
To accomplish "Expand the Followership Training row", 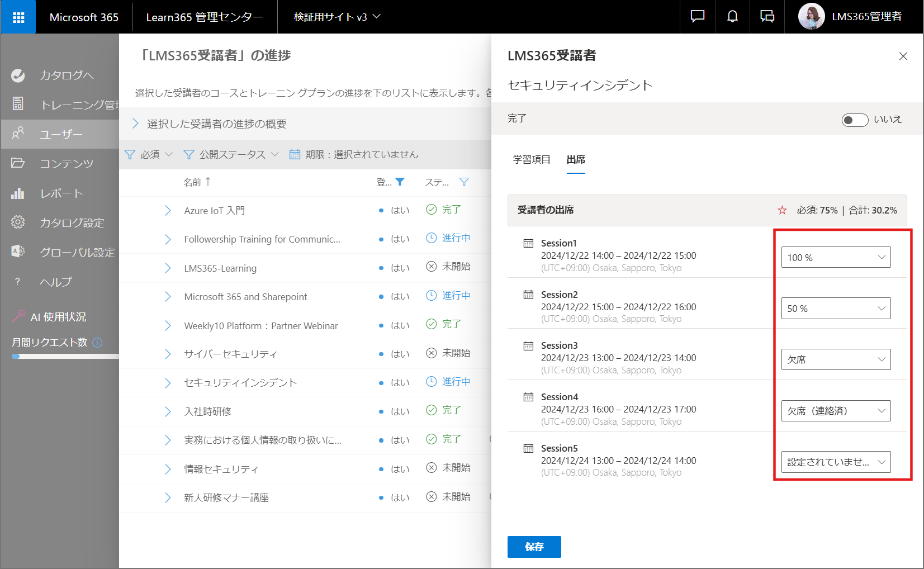I will (168, 239).
